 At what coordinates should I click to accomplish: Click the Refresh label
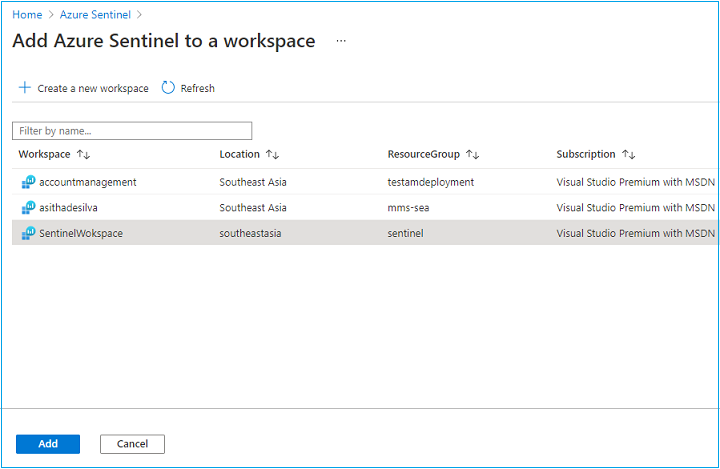(x=197, y=88)
